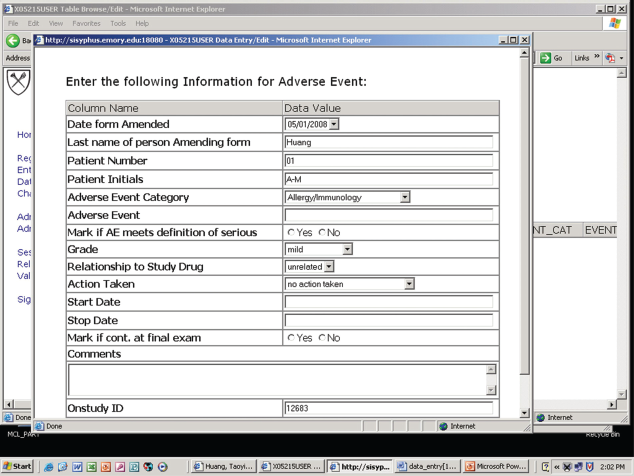Expand the Adverse Event Category dropdown

pos(405,197)
